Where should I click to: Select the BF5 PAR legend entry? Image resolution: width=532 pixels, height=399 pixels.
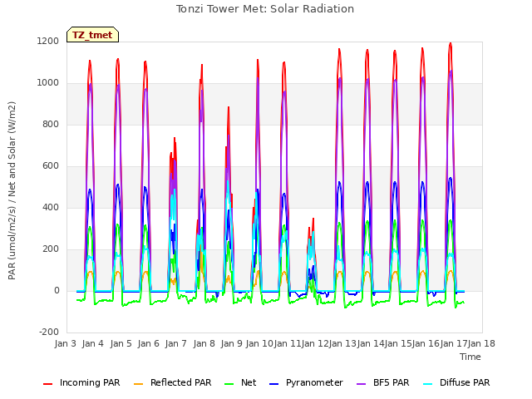coord(383,382)
